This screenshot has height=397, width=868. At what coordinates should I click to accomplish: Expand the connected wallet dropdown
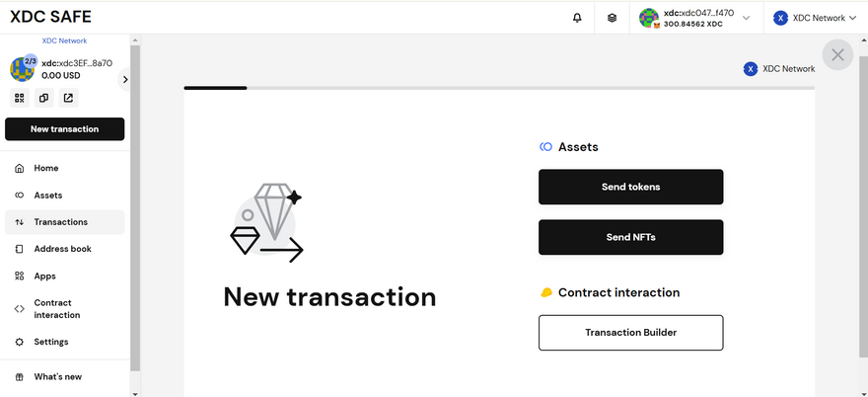coord(746,18)
